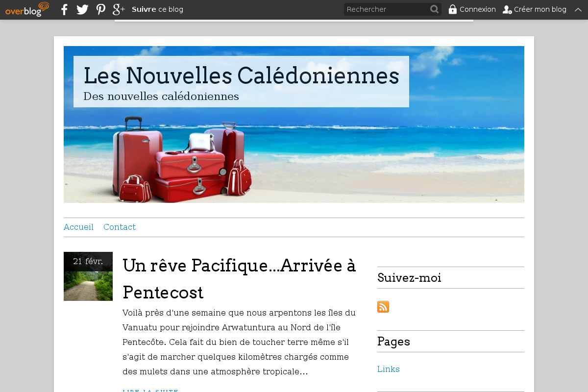Share blog on Google Plus icon
This screenshot has height=392, width=588.
(119, 9)
